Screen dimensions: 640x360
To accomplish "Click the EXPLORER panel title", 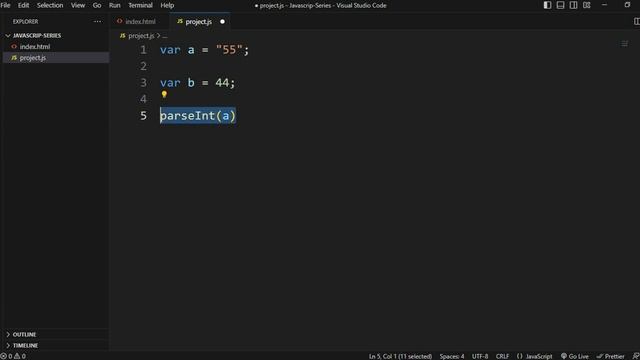I will (x=25, y=21).
